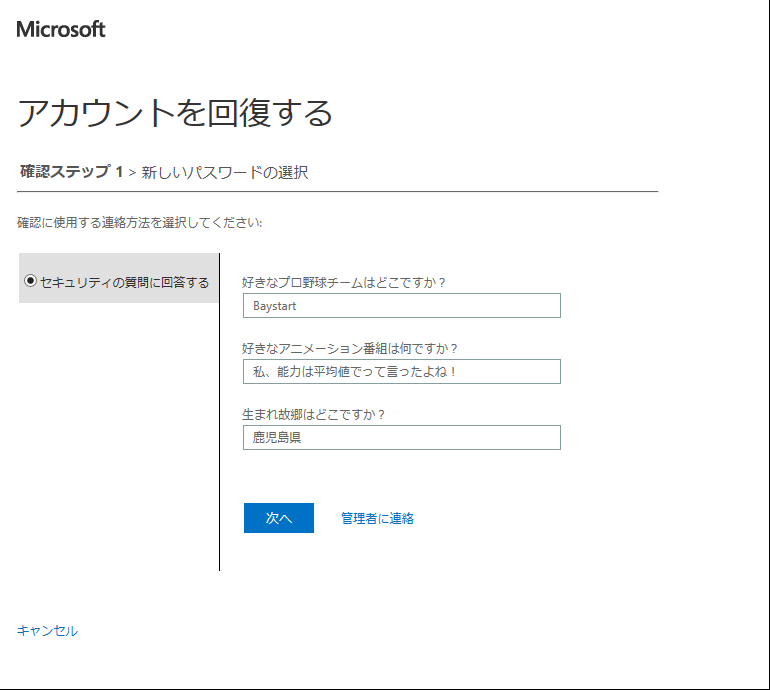This screenshot has width=770, height=690.
Task: Click the 新しいパスワードの選択 step text
Action: [x=225, y=172]
